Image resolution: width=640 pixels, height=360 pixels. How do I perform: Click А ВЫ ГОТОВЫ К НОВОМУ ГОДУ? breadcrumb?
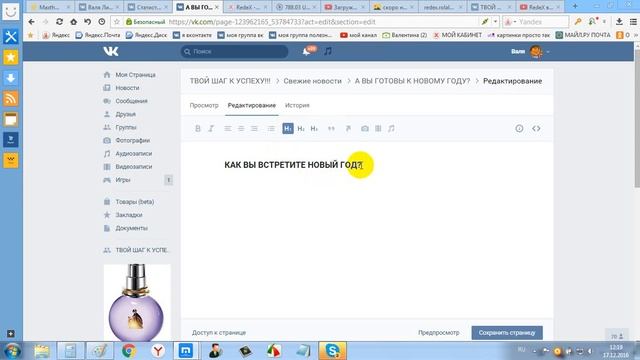click(412, 81)
